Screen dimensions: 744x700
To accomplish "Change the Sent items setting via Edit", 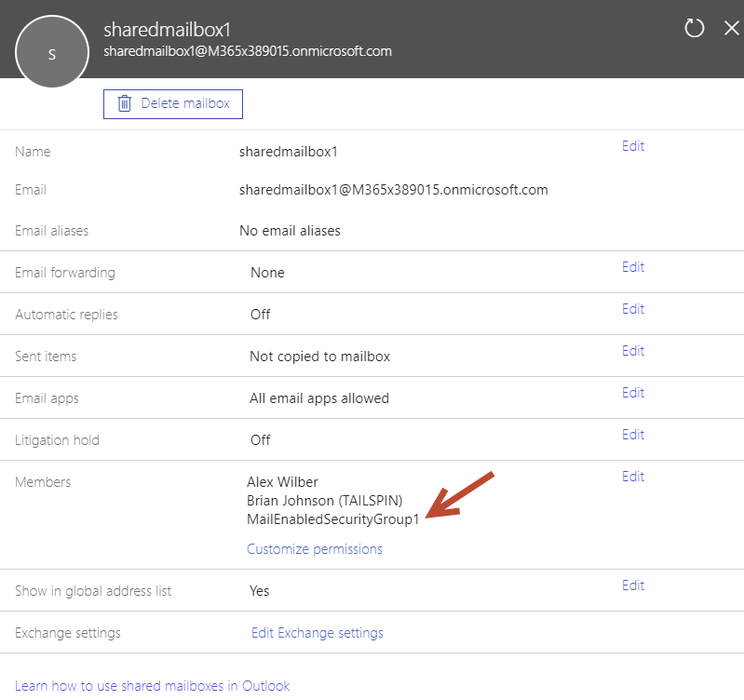I will pos(633,351).
